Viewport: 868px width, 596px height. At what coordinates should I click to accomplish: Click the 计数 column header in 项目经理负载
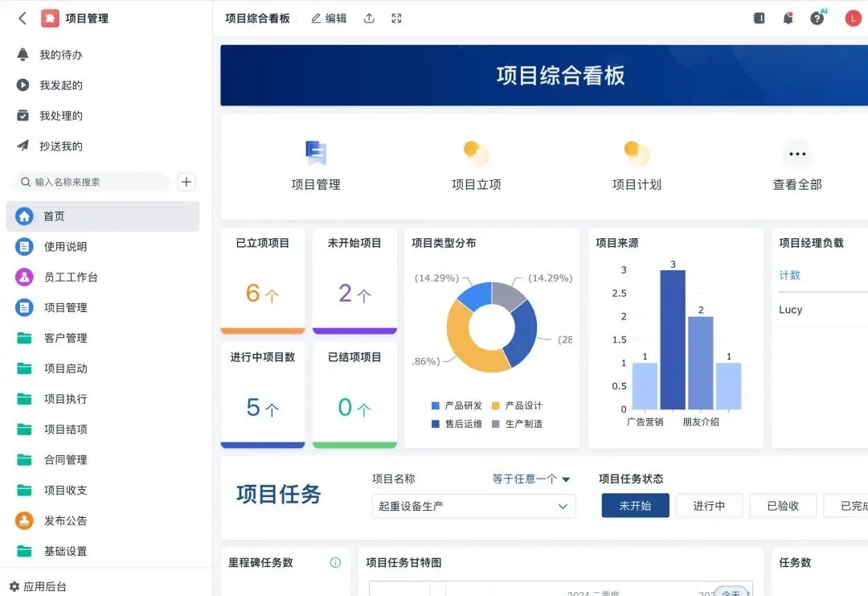pyautogui.click(x=789, y=275)
